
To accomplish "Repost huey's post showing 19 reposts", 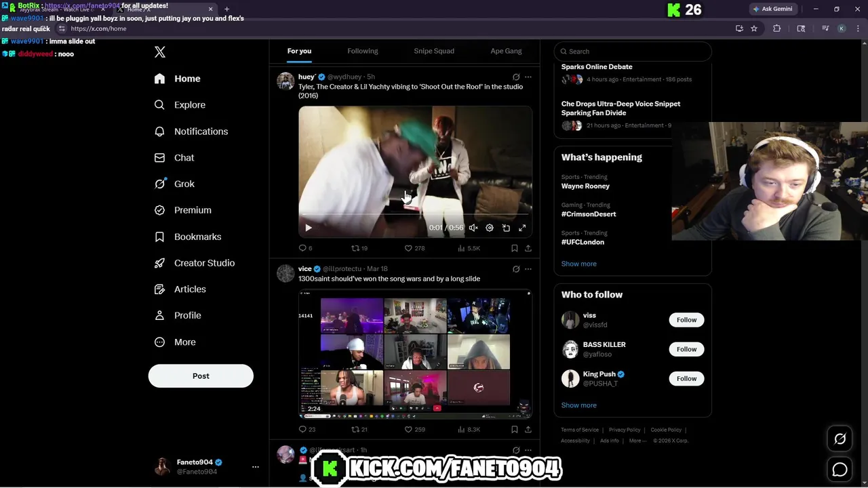I will (359, 248).
